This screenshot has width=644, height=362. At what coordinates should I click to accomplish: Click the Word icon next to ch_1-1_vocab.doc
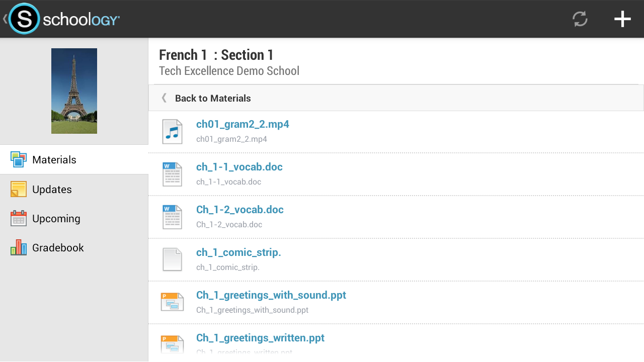(x=172, y=174)
